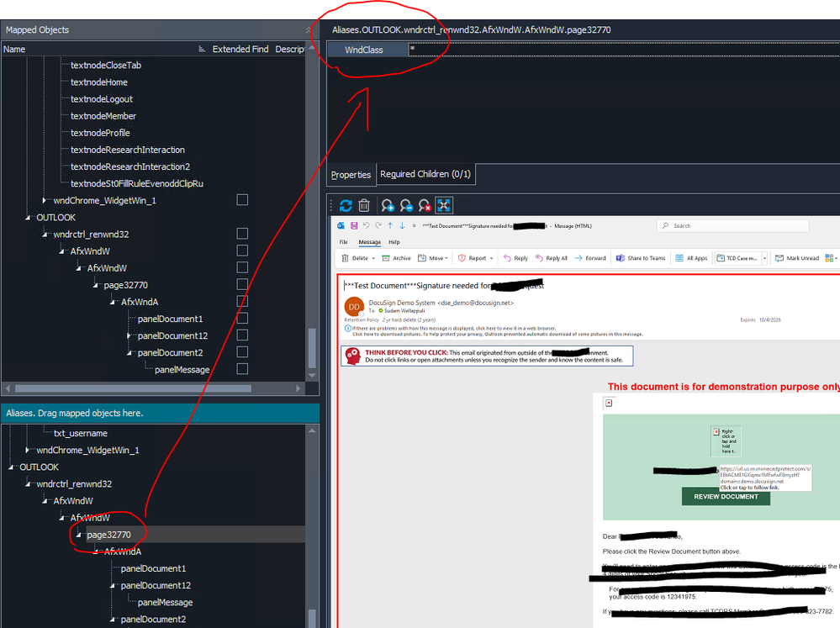Image resolution: width=840 pixels, height=628 pixels.
Task: Collapse wndrctrl_renwnd32 in Mapped Objects tree
Action: click(45, 235)
